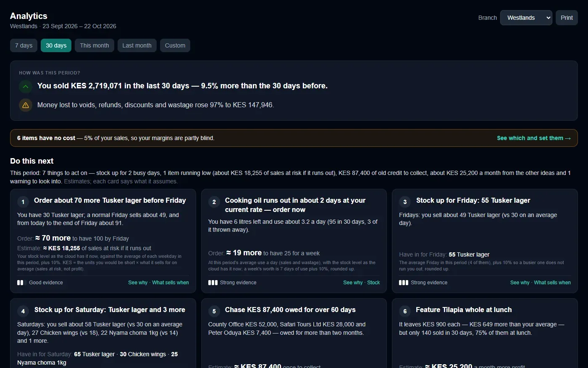Click the date range text 23 Sept 2026 – 22 Oct 2026
This screenshot has width=588, height=368.
tap(79, 26)
